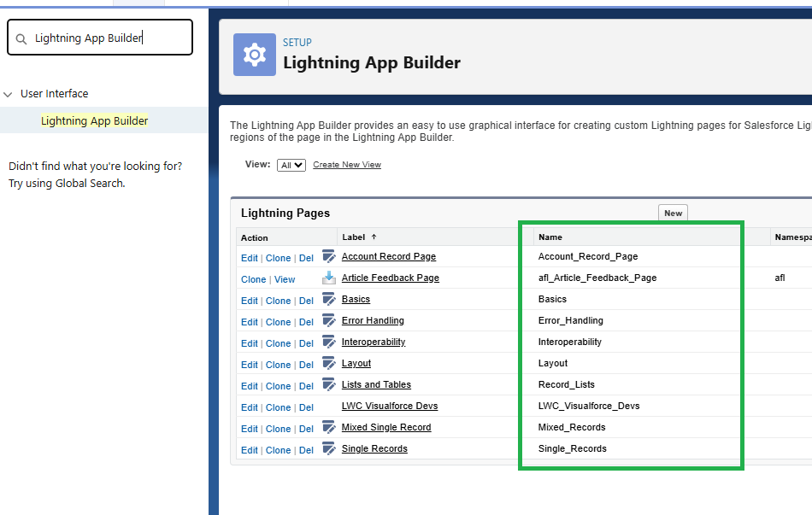Image resolution: width=812 pixels, height=515 pixels.
Task: Click the Setup gear icon
Action: click(x=254, y=55)
